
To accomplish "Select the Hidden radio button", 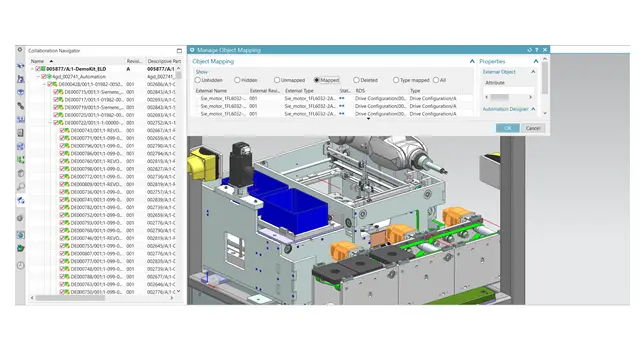I will [237, 80].
